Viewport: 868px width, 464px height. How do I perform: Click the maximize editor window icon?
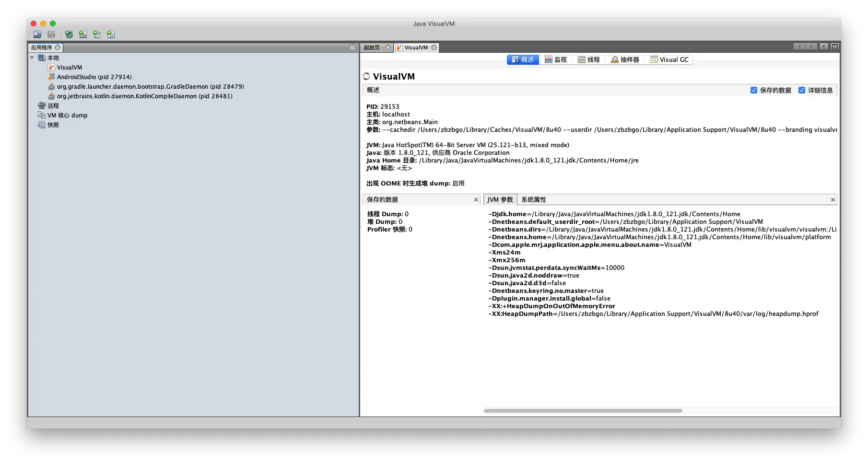click(x=835, y=46)
